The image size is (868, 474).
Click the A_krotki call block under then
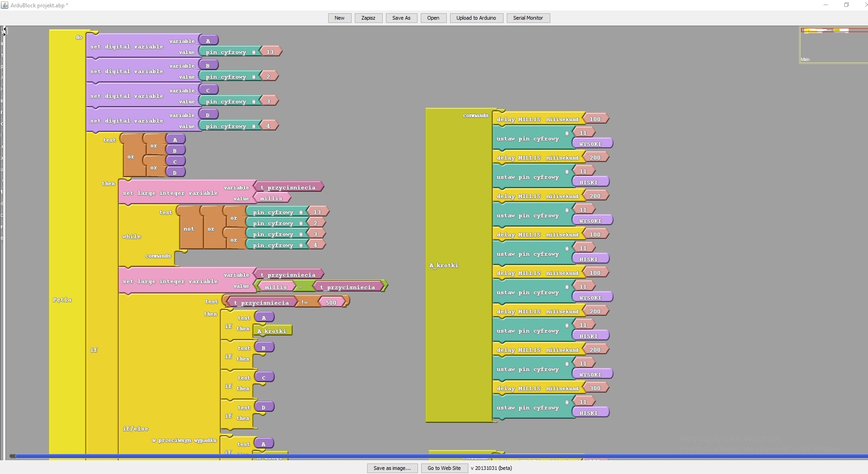click(x=272, y=331)
